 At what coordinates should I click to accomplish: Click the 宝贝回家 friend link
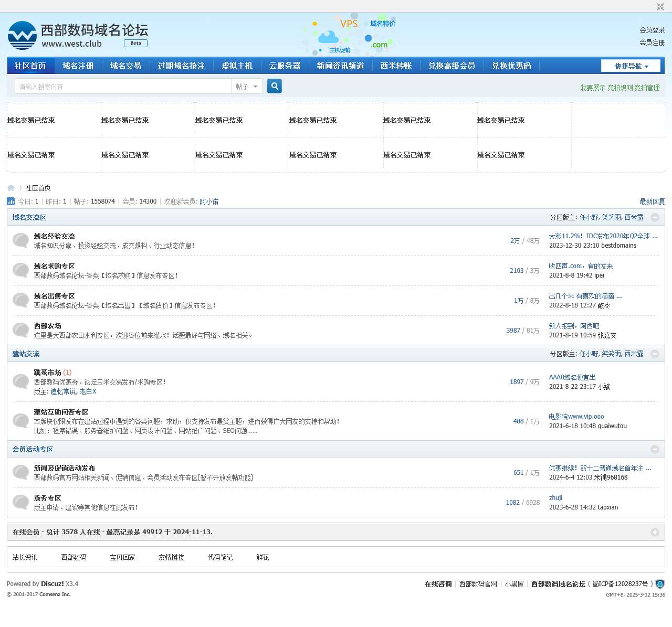tap(123, 557)
